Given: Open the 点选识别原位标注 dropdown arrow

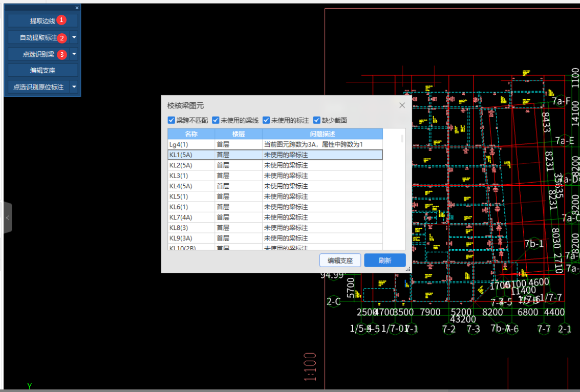Looking at the screenshot, I should pyautogui.click(x=74, y=87).
